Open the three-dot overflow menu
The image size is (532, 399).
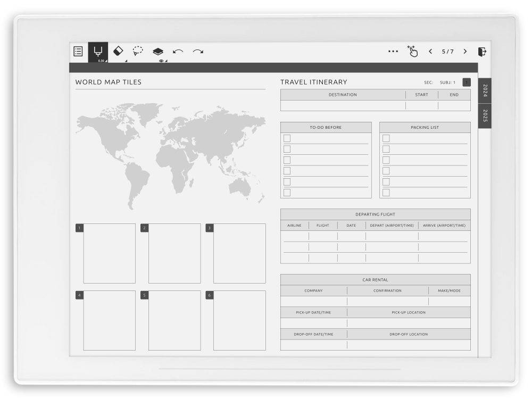pos(393,51)
